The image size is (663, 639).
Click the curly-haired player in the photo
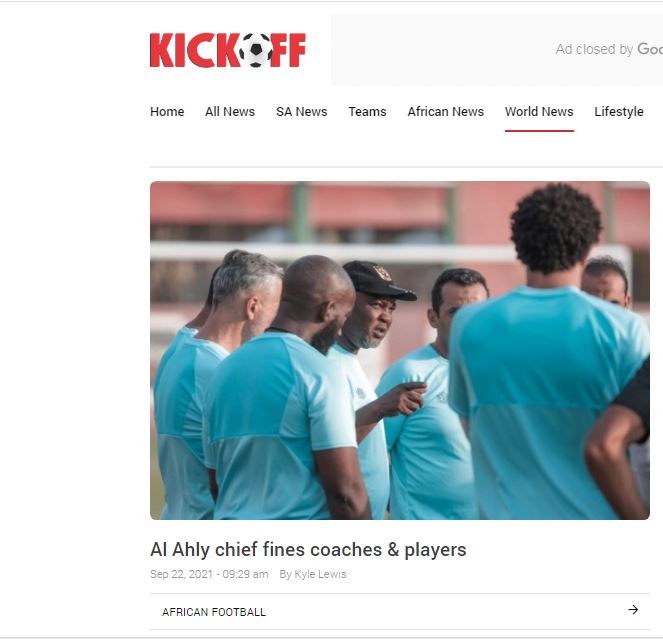pos(550,351)
